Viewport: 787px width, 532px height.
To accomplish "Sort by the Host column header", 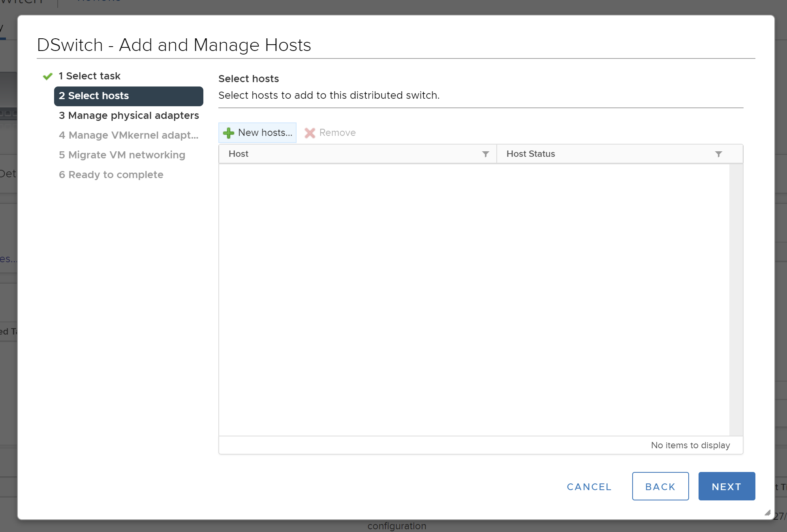I will 239,154.
